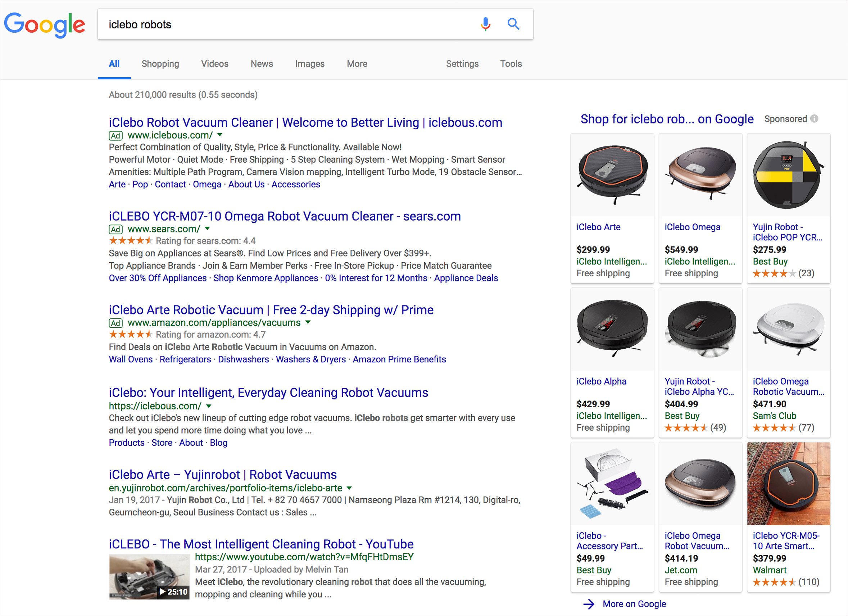The image size is (848, 616).
Task: Switch to the Images tab
Action: point(309,64)
